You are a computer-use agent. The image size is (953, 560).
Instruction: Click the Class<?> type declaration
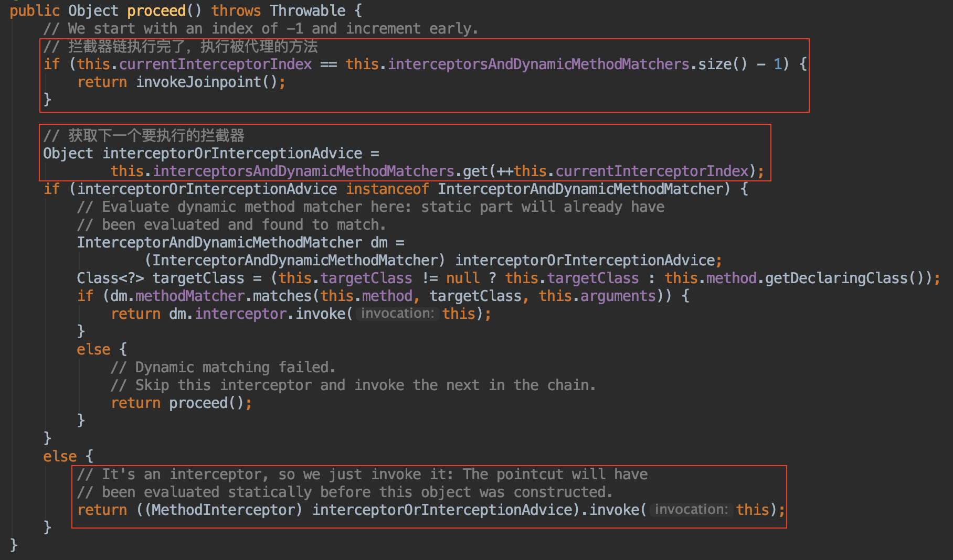(110, 278)
